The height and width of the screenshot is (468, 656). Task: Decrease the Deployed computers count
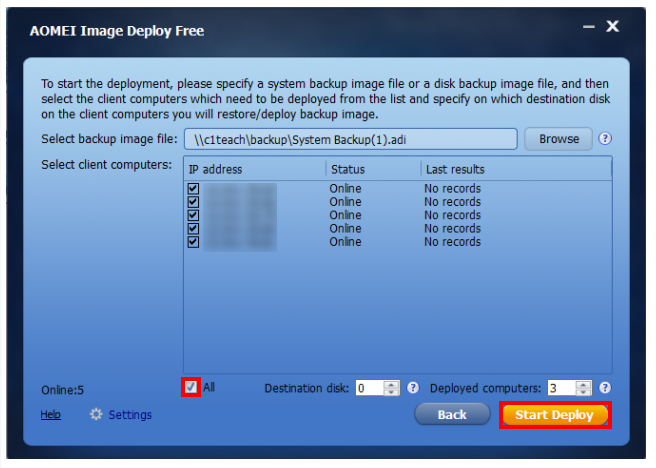coord(583,392)
